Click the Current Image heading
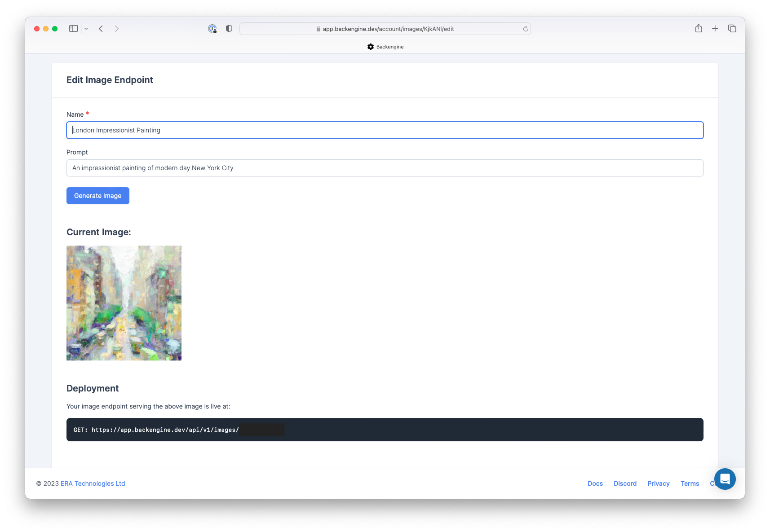Viewport: 770px width, 532px height. [x=99, y=232]
